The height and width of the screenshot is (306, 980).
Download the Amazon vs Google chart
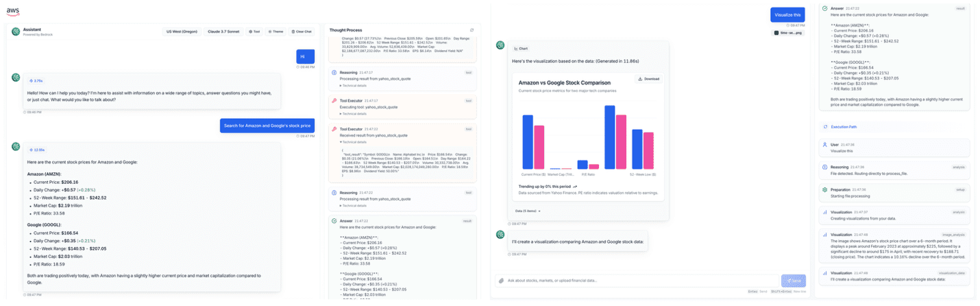[648, 79]
